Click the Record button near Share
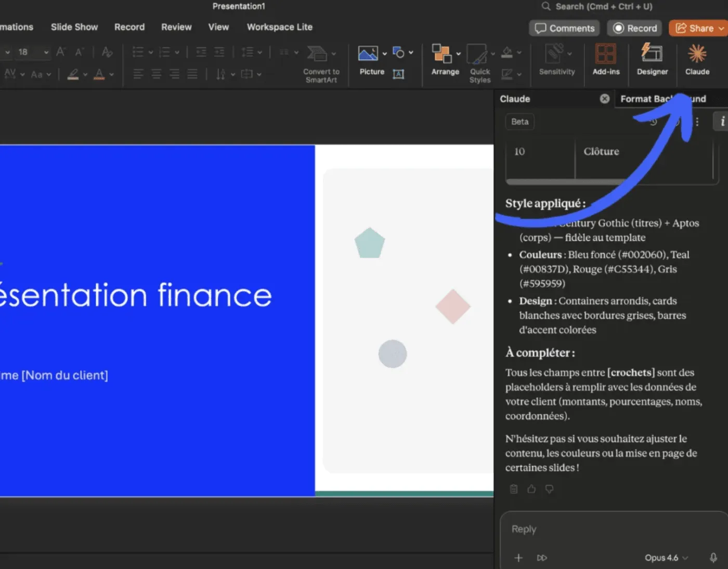This screenshot has width=728, height=569. (635, 28)
